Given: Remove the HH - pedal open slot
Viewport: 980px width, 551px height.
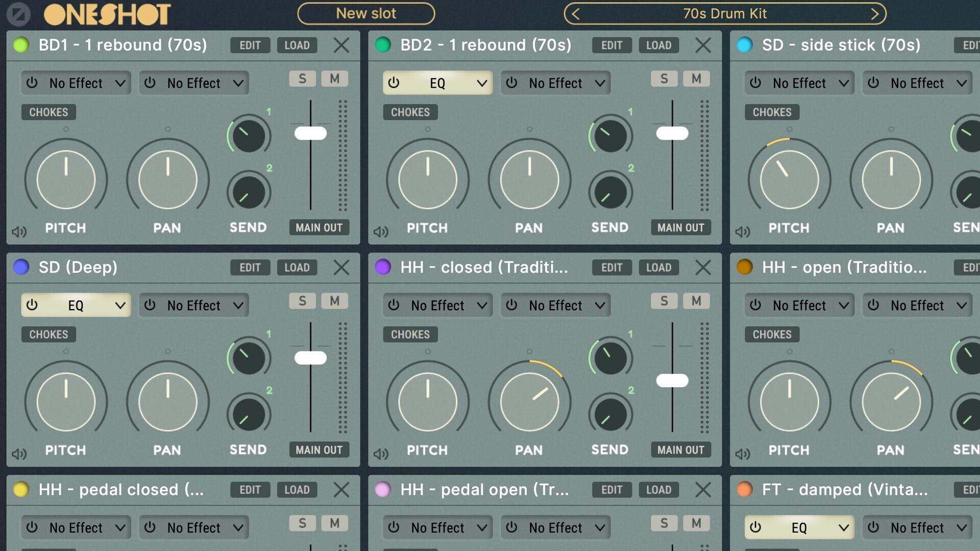Looking at the screenshot, I should pyautogui.click(x=703, y=490).
